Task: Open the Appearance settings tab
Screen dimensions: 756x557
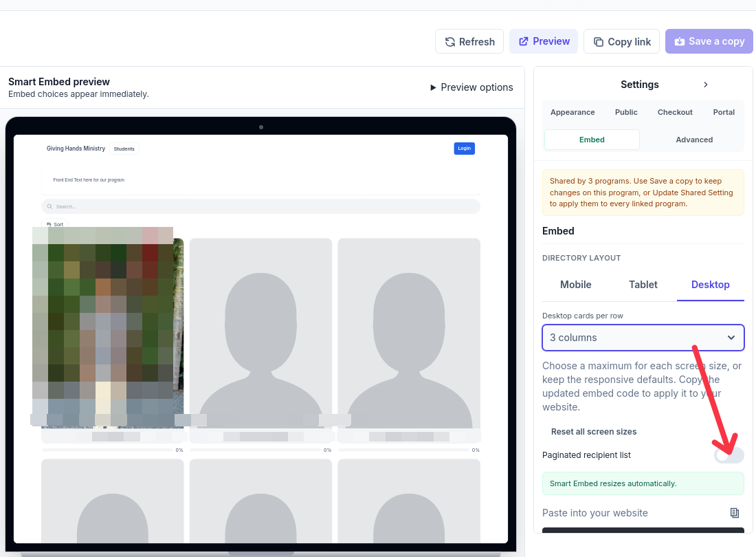Action: [572, 112]
